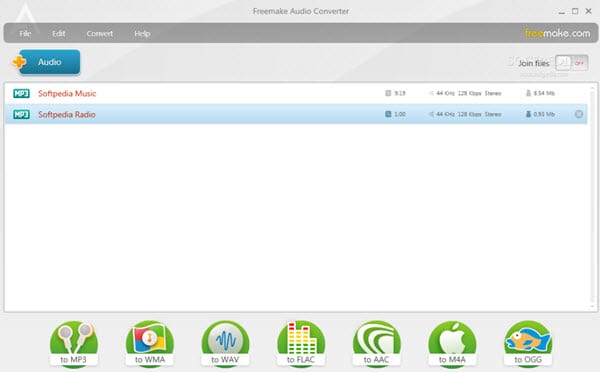Click MP3 badge of Softpedia Radio

coord(21,114)
